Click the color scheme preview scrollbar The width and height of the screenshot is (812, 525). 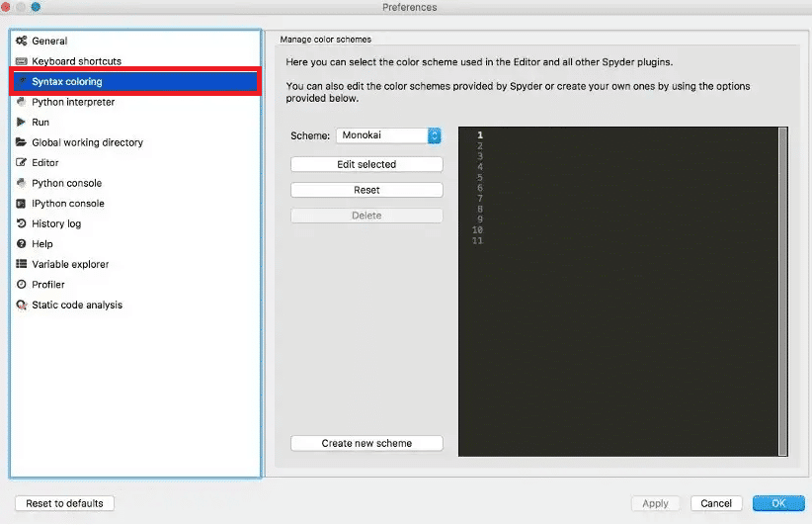783,292
